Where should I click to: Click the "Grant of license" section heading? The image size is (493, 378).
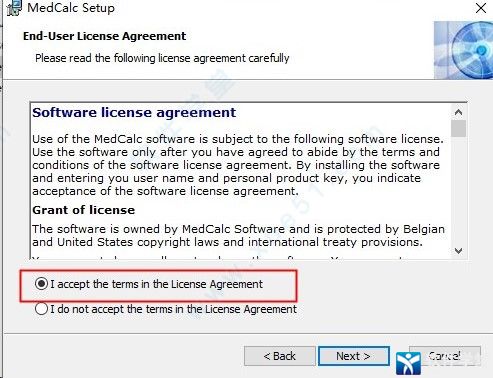84,210
